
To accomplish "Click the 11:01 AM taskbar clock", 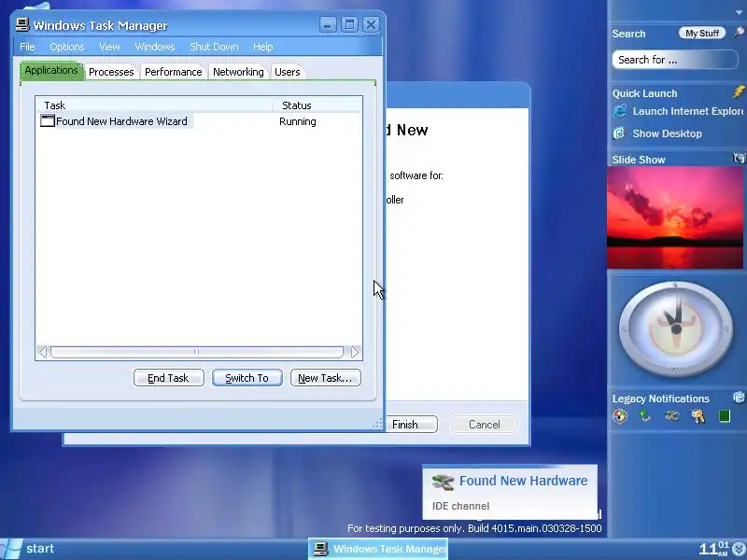I will (x=714, y=549).
